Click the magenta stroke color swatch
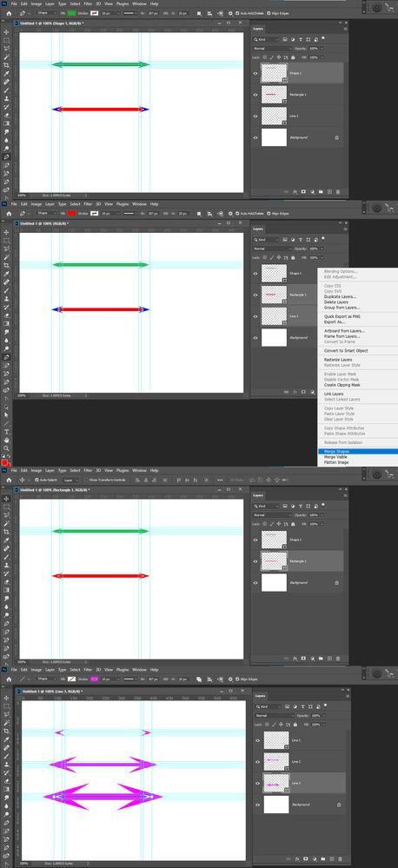This screenshot has width=398, height=868. click(94, 679)
